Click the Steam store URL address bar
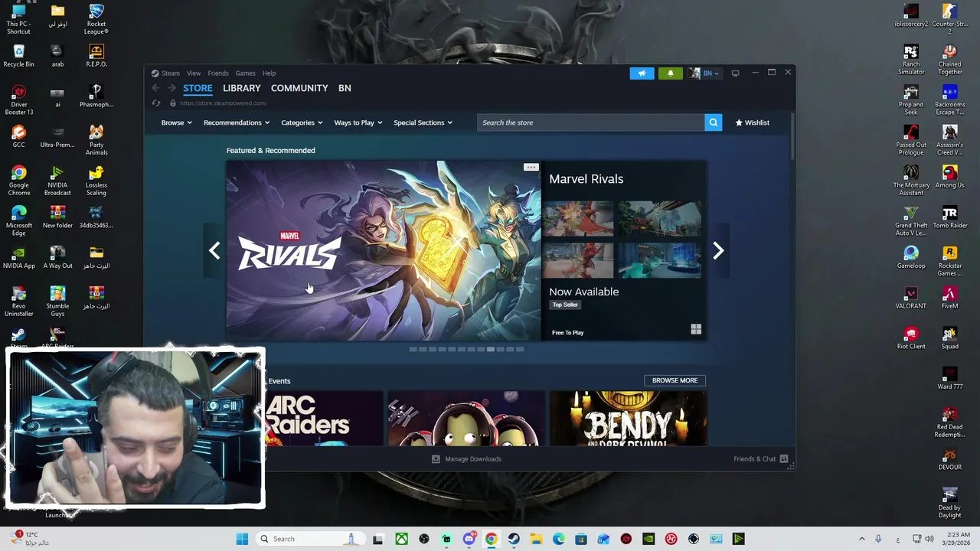 (223, 103)
